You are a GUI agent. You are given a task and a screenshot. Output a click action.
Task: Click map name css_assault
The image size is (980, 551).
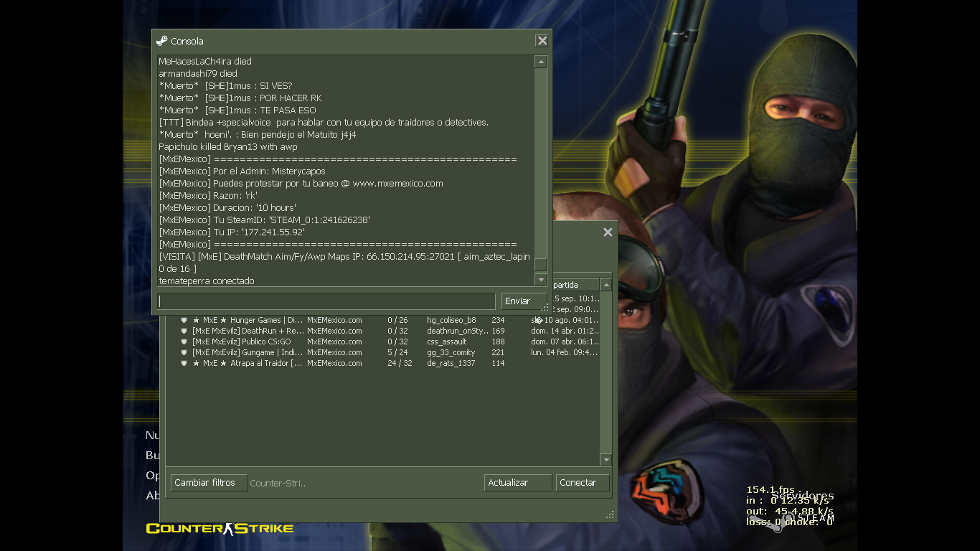(x=447, y=342)
